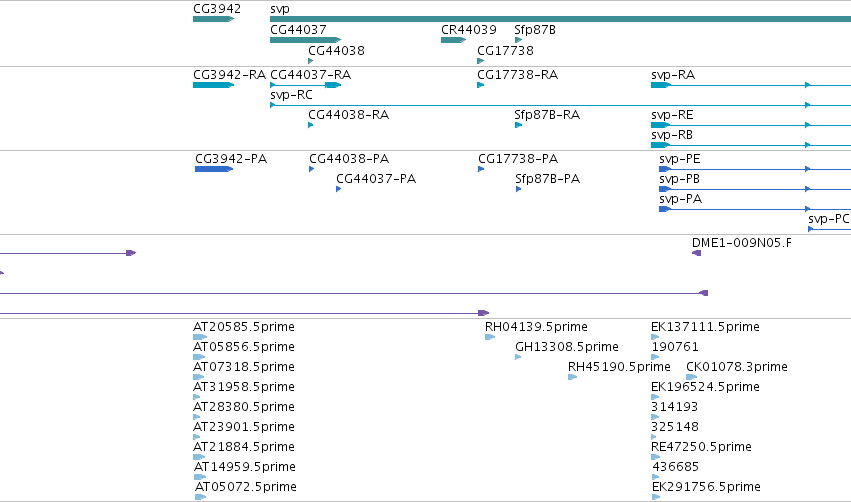Image resolution: width=851 pixels, height=502 pixels.
Task: Click the AT20585.5prime EST label
Action: pyautogui.click(x=244, y=327)
